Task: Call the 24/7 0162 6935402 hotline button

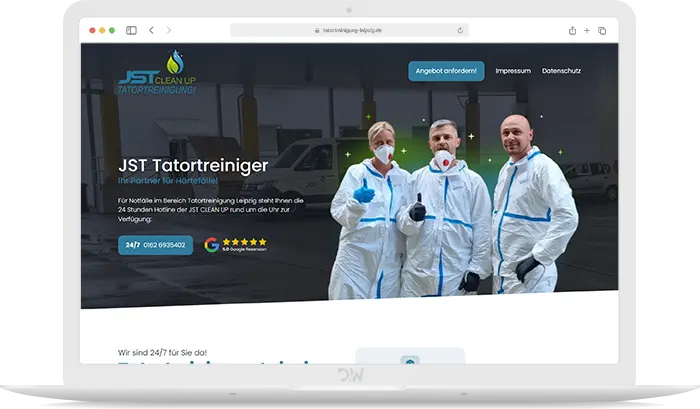Action: click(x=155, y=245)
